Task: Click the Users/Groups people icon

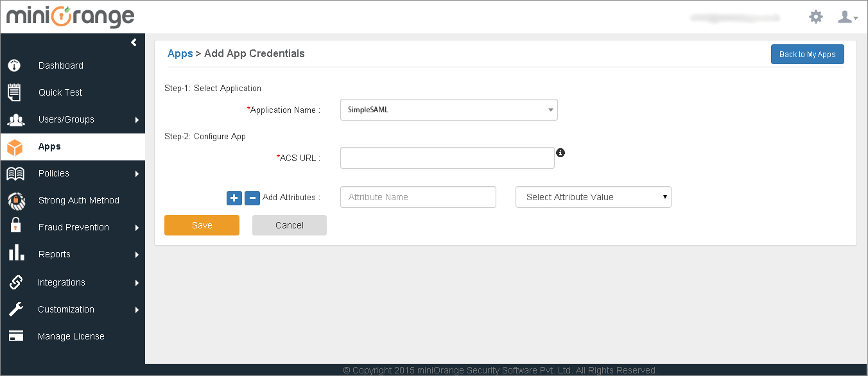Action: [x=15, y=120]
